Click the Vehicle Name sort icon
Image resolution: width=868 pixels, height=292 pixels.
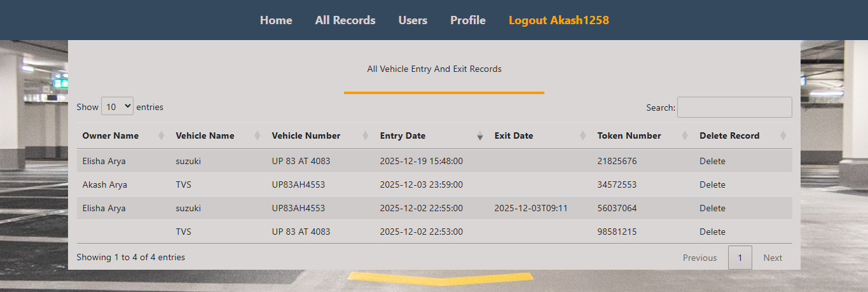257,136
